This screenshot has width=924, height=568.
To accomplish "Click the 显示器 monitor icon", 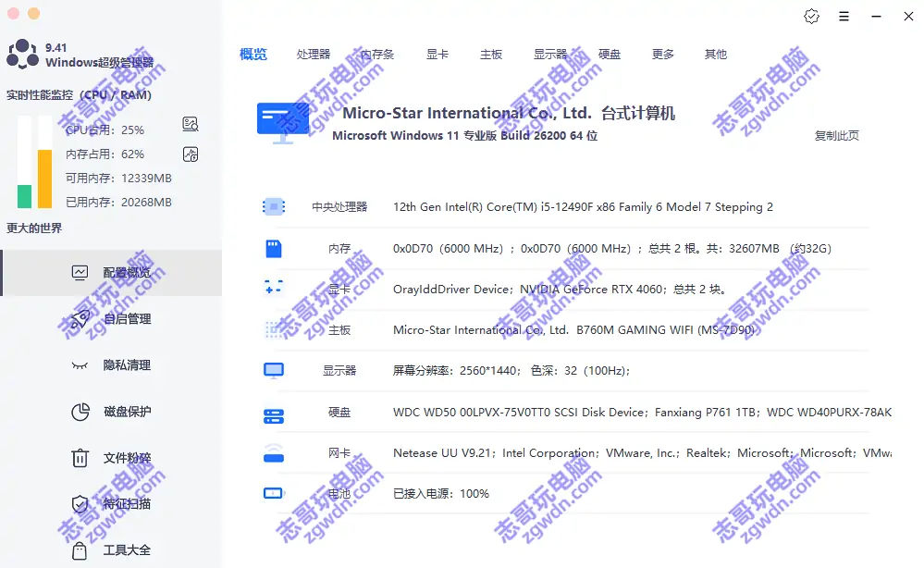I will click(x=273, y=370).
